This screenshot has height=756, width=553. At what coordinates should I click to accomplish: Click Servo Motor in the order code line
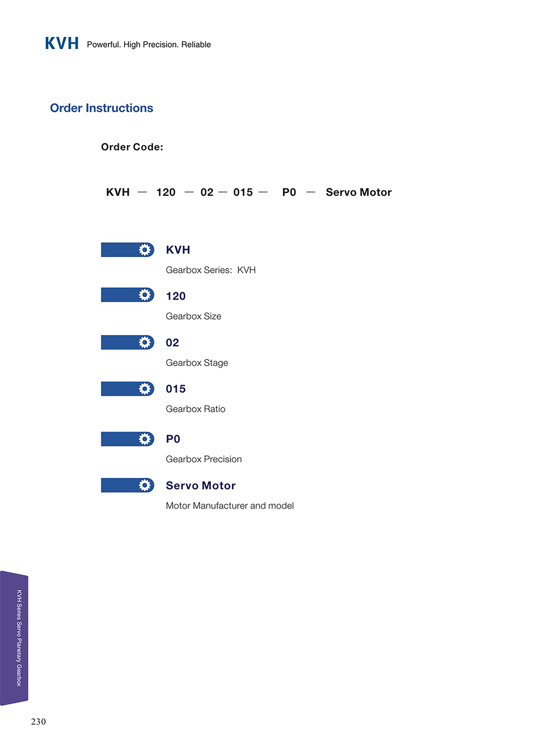coord(359,192)
